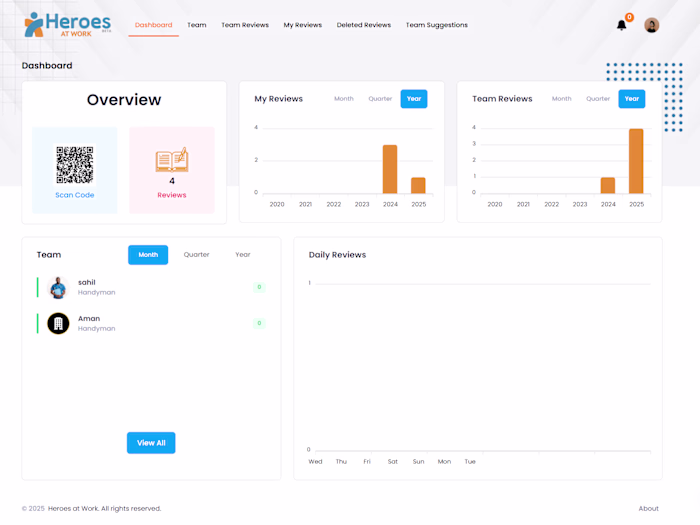Click the Tue label on Daily Reviews axis
Image resolution: width=700 pixels, height=525 pixels.
(470, 462)
